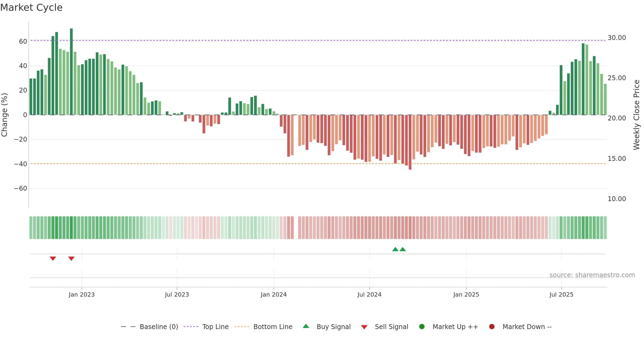Click the 10.00 price tick label

click(x=617, y=199)
